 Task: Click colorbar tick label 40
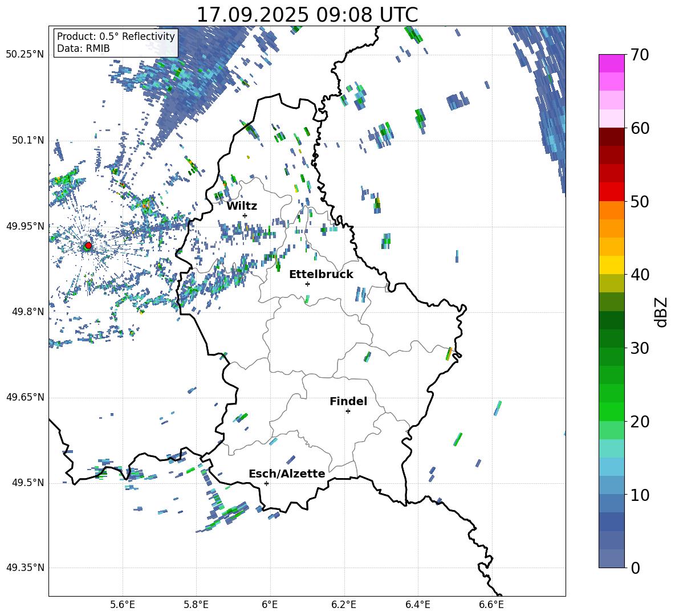click(640, 275)
